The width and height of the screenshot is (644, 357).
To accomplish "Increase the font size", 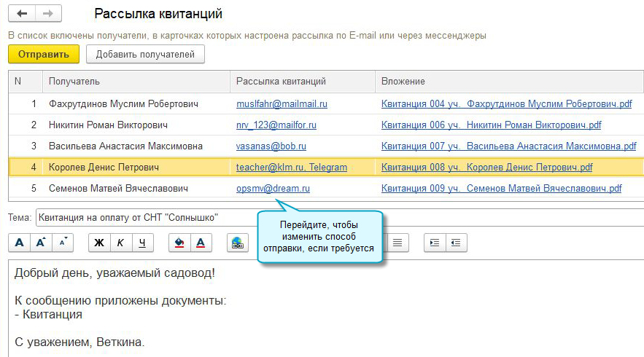I will 41,243.
